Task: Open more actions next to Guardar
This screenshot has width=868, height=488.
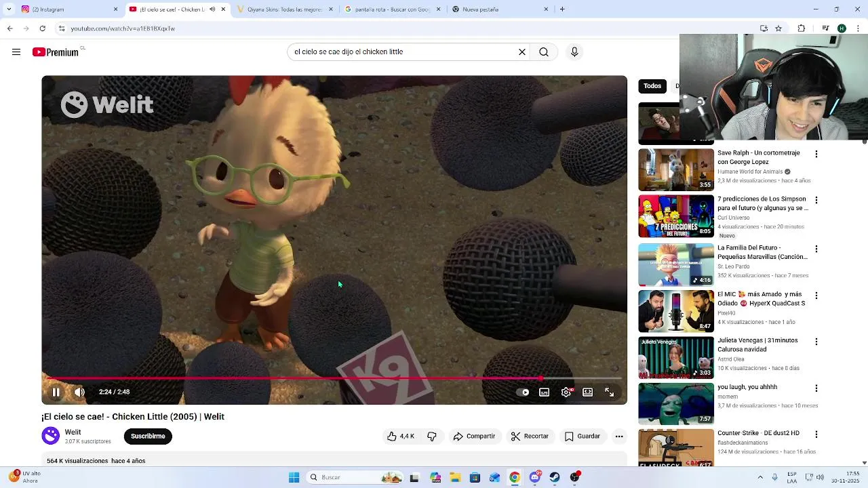Action: tap(619, 436)
